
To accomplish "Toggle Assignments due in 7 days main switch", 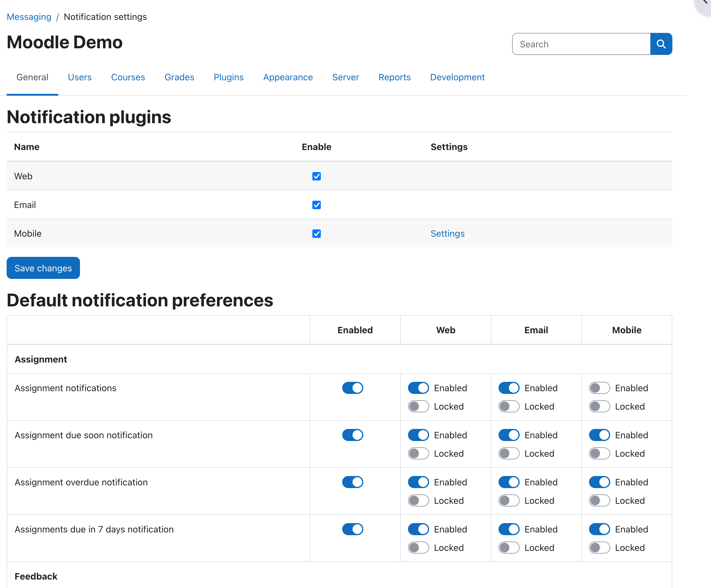I will [352, 529].
